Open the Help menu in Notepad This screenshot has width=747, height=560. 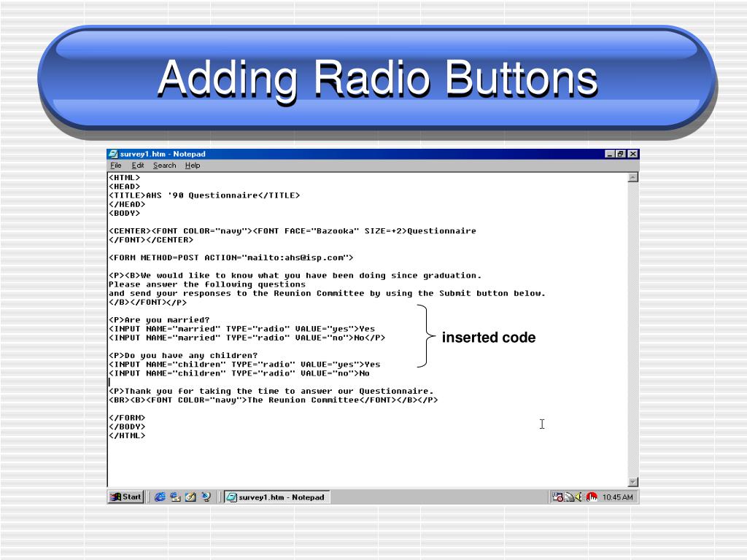click(x=192, y=166)
